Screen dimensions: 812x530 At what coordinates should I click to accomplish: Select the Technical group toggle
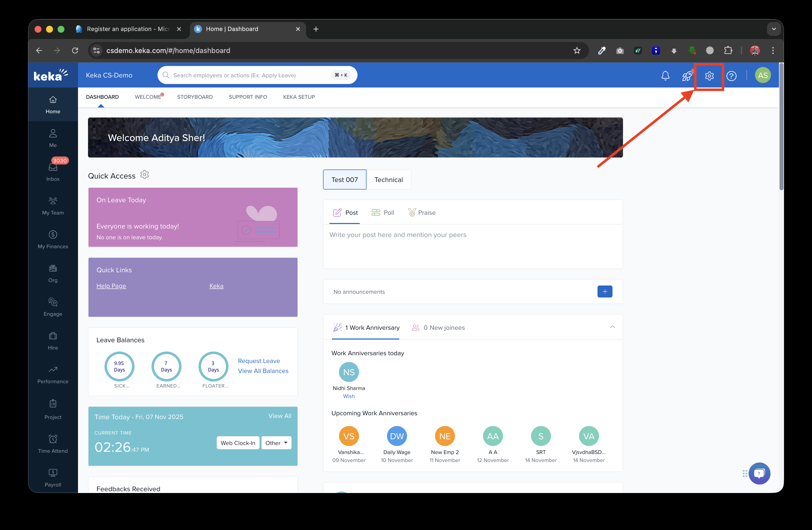(388, 179)
